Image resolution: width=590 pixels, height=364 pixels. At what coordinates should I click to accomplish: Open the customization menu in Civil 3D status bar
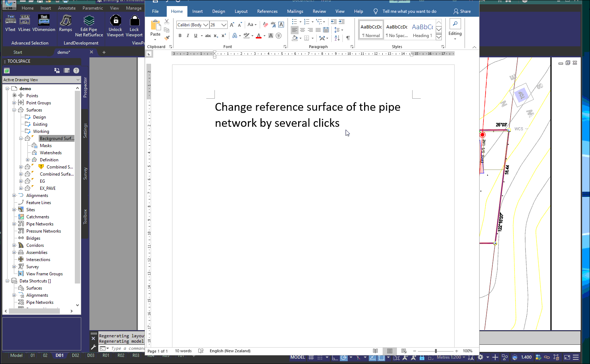tap(576, 357)
